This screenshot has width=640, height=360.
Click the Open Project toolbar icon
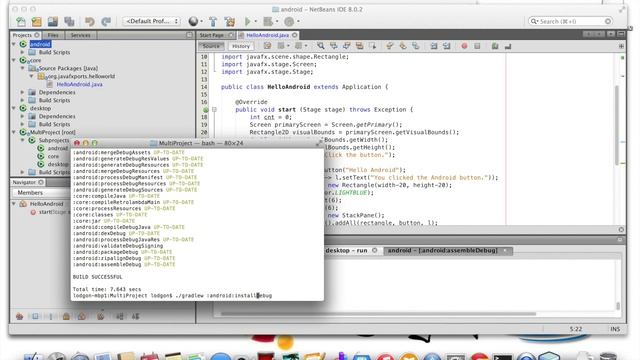tap(53, 21)
